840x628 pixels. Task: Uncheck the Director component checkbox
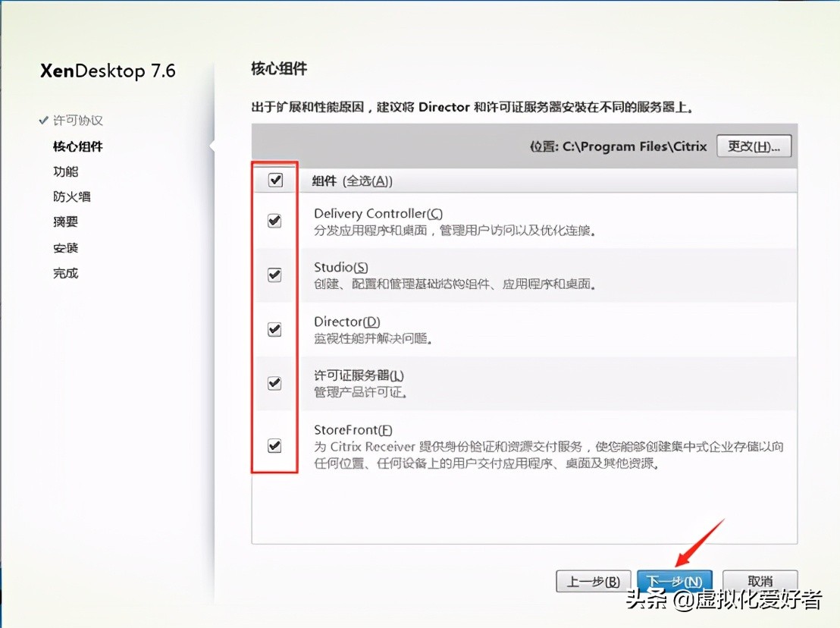(x=274, y=329)
